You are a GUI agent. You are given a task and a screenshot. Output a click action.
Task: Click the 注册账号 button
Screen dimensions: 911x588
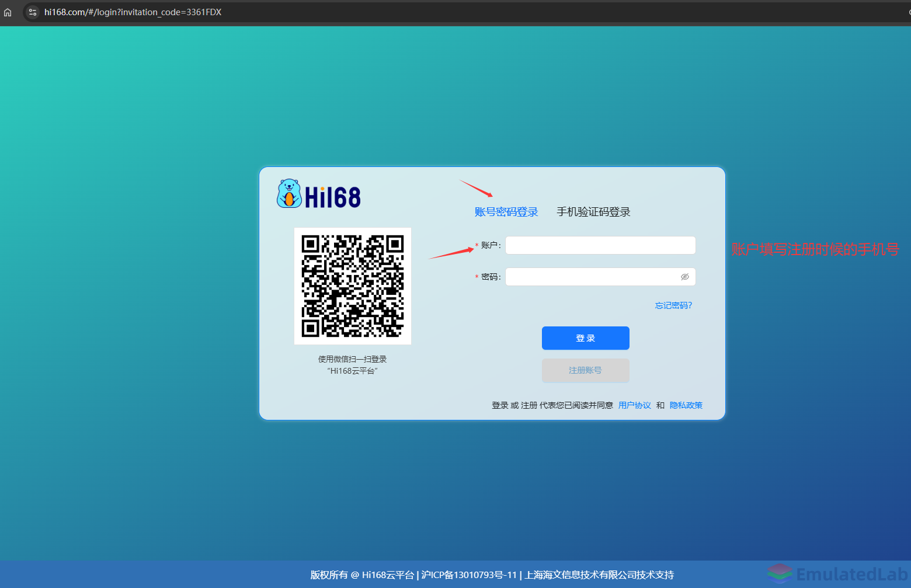(586, 370)
